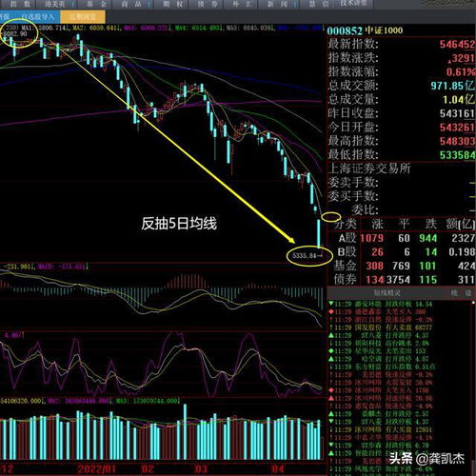The height and width of the screenshot is (476, 476).
Task: Click the A股 row rising count 1079
Action: pos(372,238)
